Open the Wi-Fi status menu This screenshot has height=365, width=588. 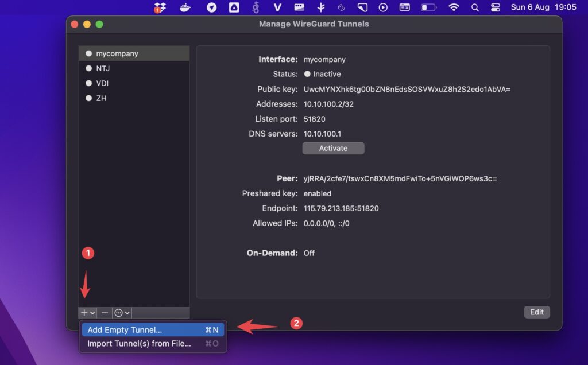click(x=454, y=7)
